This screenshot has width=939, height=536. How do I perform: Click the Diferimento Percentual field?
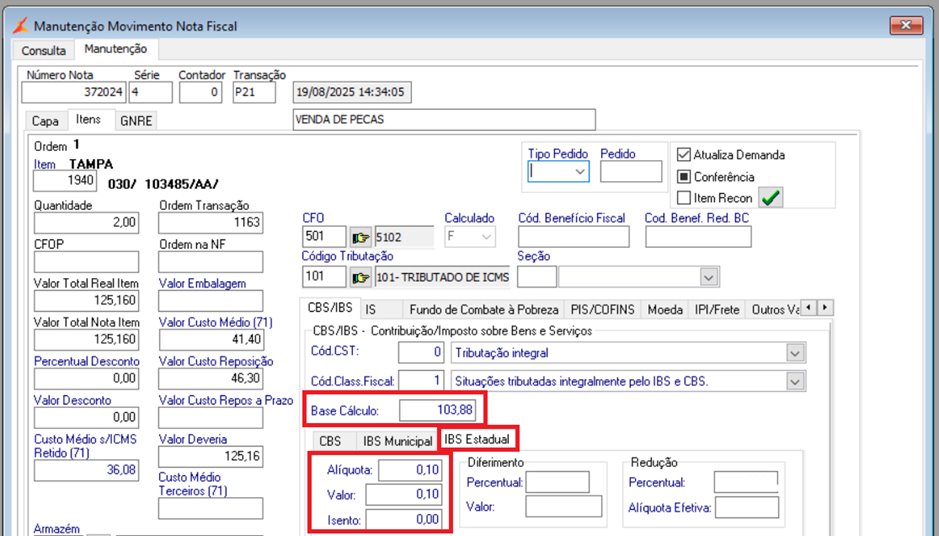coord(558,482)
